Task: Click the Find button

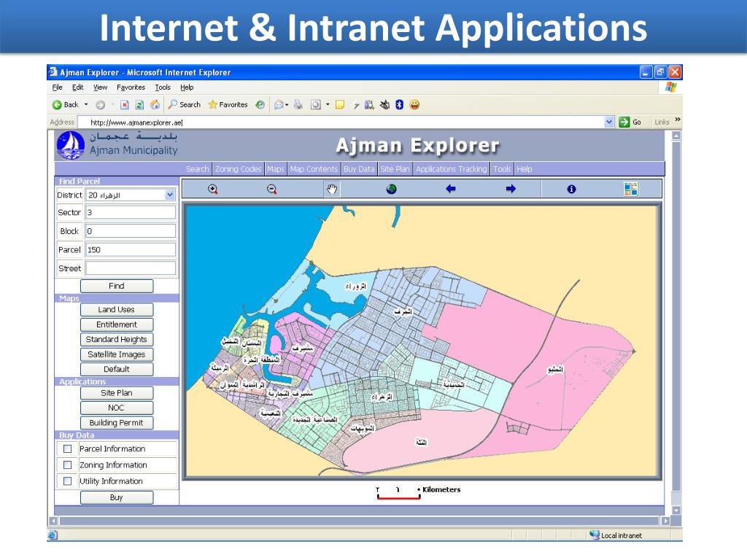Action: [117, 286]
